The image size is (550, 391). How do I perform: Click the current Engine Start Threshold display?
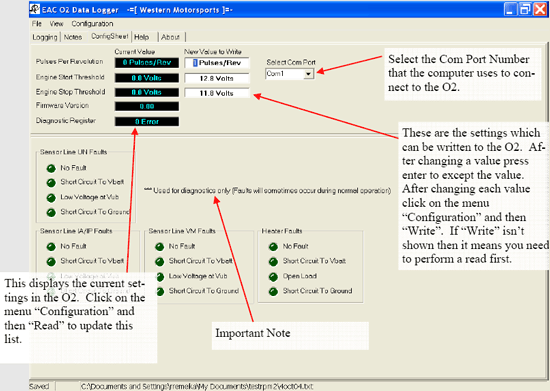point(147,78)
